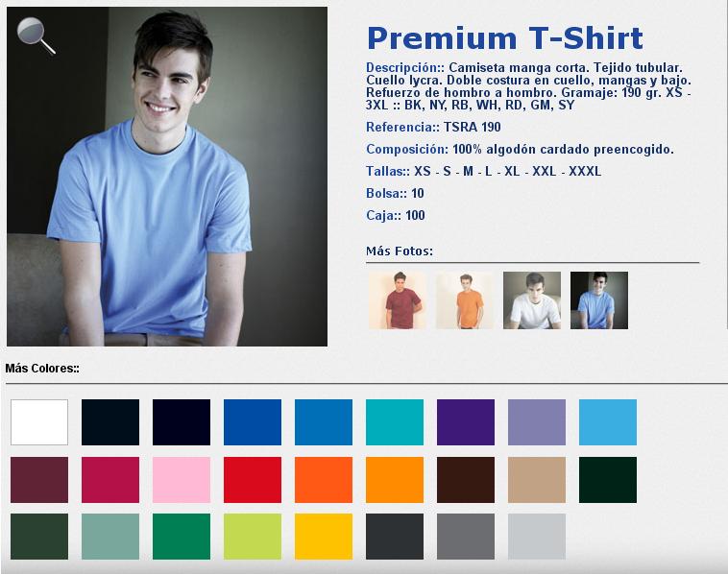Select the lime green color swatch
728x574 pixels.
253,537
